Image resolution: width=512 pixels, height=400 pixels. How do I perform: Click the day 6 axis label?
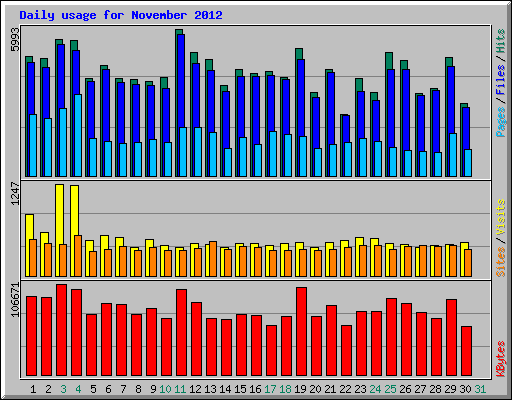108,389
